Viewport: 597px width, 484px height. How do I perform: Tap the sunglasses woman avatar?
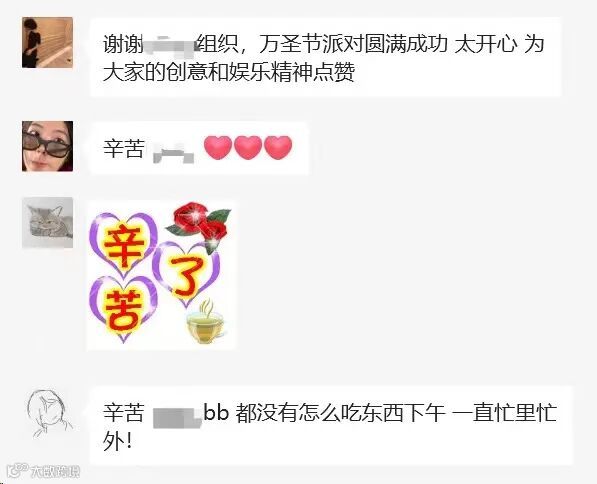(x=47, y=146)
